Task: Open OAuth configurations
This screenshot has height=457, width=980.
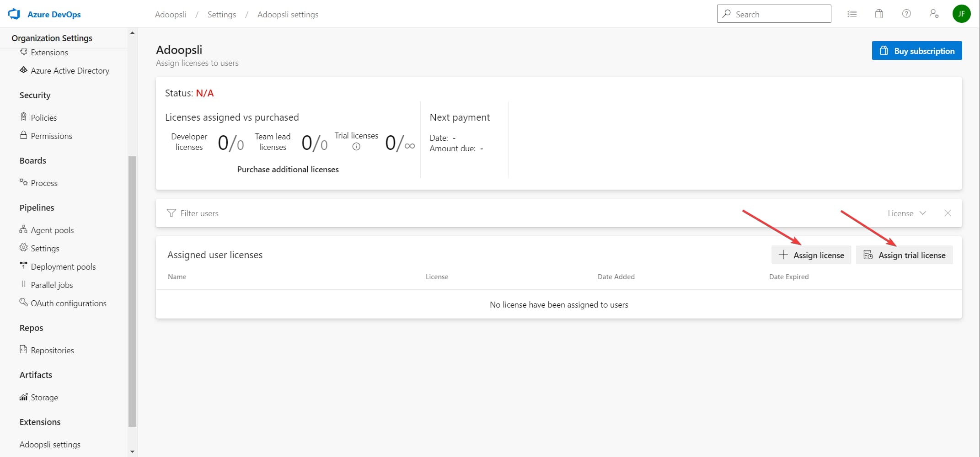Action: click(x=69, y=303)
